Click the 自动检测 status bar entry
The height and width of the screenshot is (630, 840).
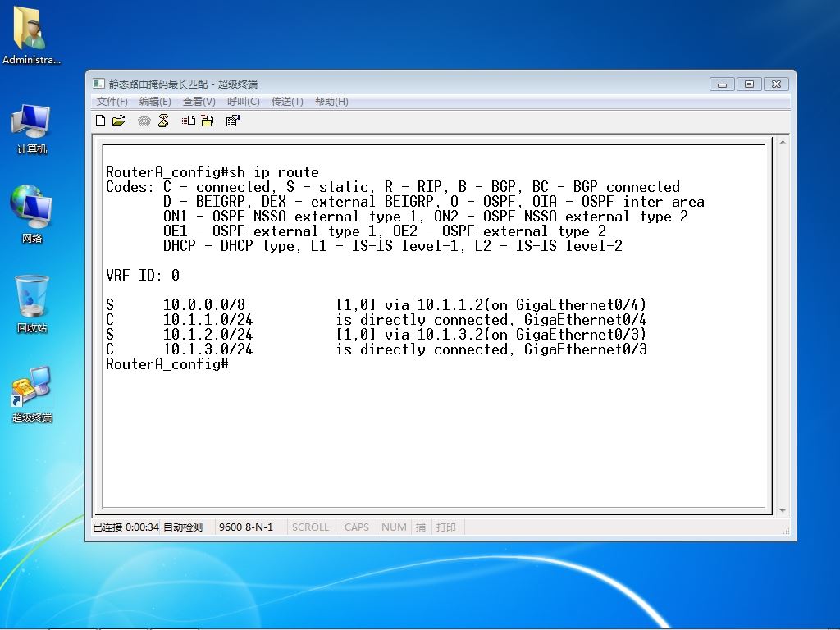[183, 527]
